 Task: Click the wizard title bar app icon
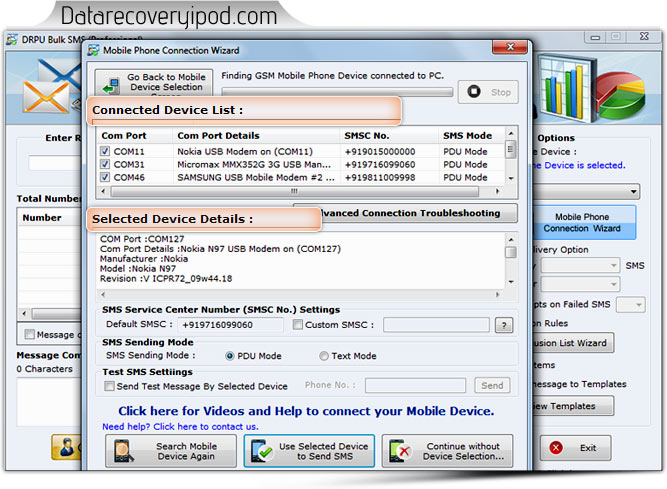93,51
